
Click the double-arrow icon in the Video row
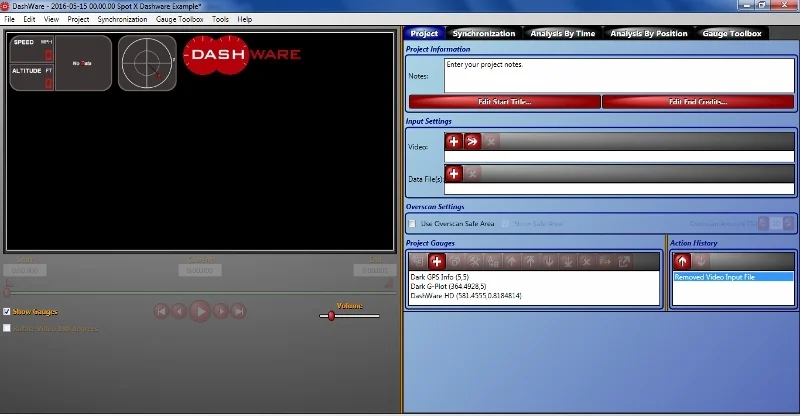click(472, 141)
